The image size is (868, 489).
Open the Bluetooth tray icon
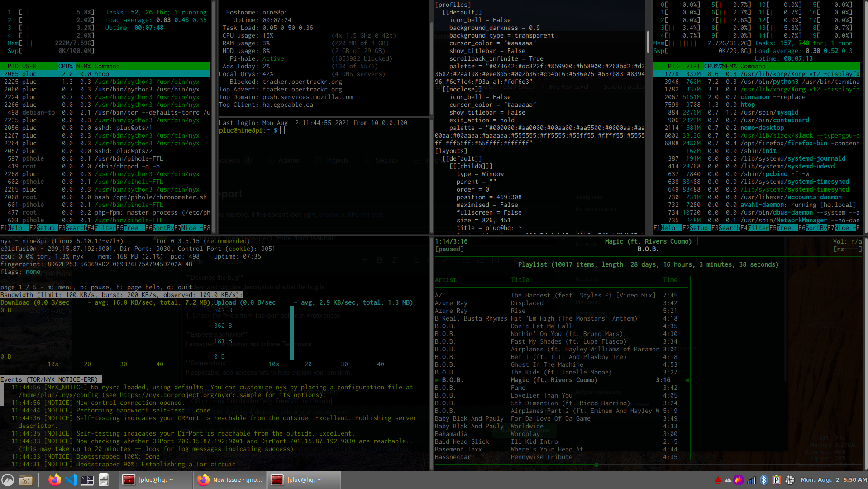point(764,480)
